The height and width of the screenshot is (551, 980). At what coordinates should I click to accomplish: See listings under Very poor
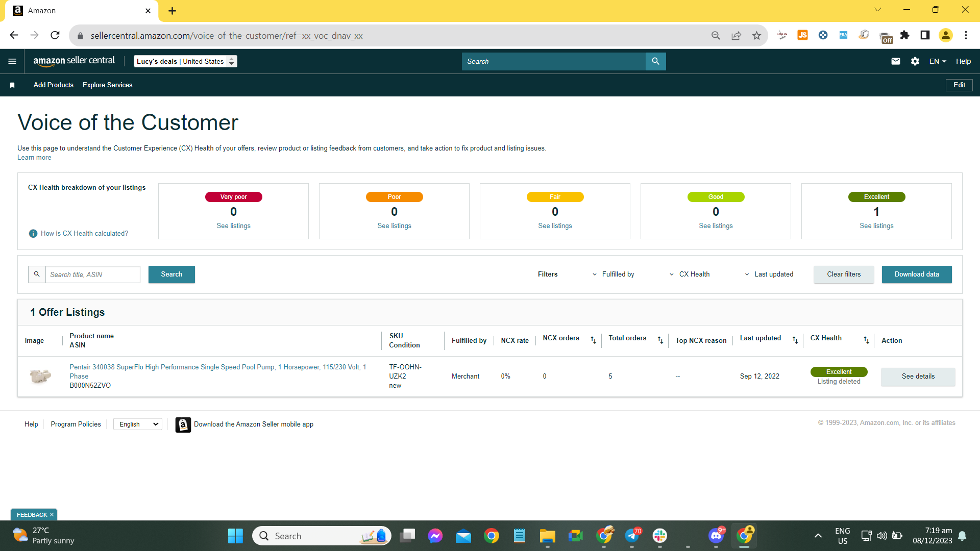pyautogui.click(x=234, y=226)
